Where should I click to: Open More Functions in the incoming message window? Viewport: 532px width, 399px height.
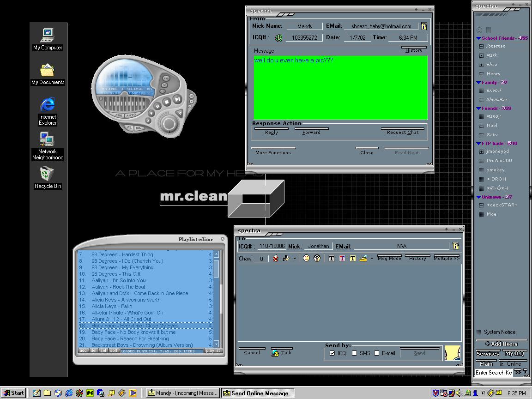tap(273, 152)
